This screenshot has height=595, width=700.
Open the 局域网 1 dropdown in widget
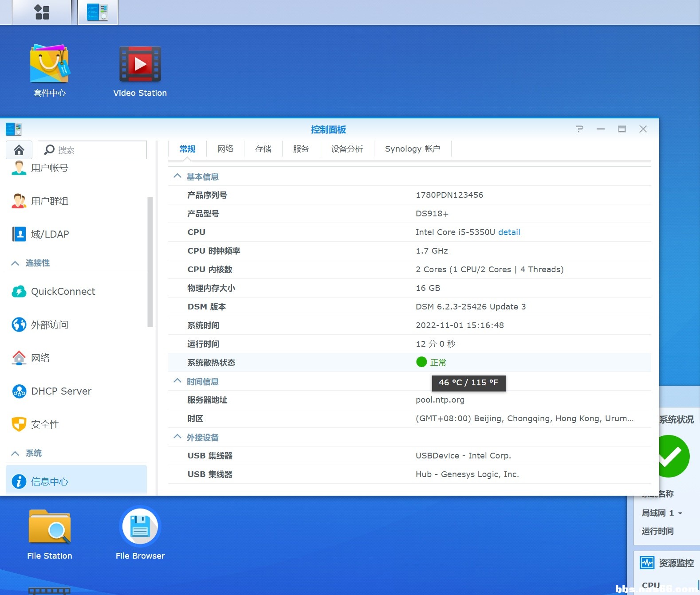coord(662,513)
